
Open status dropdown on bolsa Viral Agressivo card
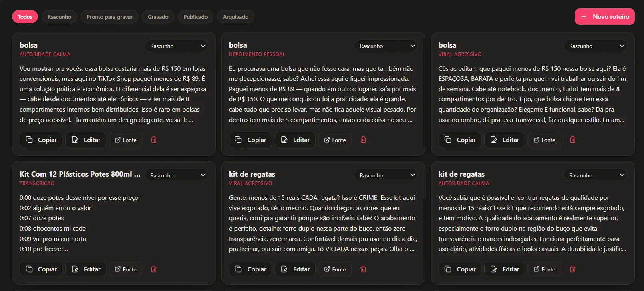595,46
